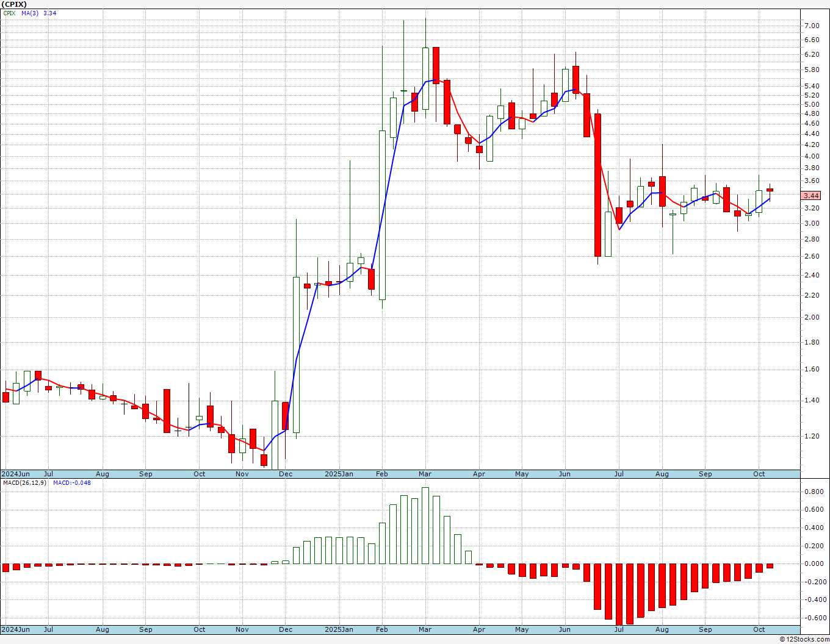Pick the 0.200 MACD axis label
The width and height of the screenshot is (830, 644).
tap(813, 545)
